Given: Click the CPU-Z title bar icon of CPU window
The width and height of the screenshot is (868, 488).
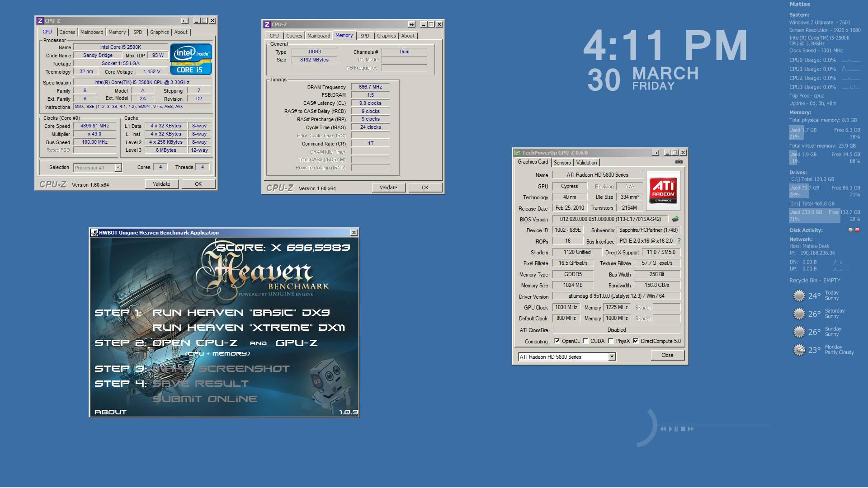Looking at the screenshot, I should (x=40, y=21).
